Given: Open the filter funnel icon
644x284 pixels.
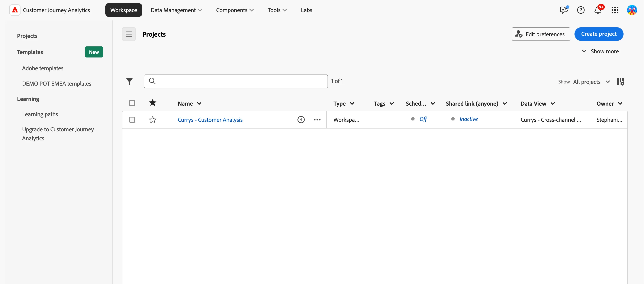Looking at the screenshot, I should [129, 81].
